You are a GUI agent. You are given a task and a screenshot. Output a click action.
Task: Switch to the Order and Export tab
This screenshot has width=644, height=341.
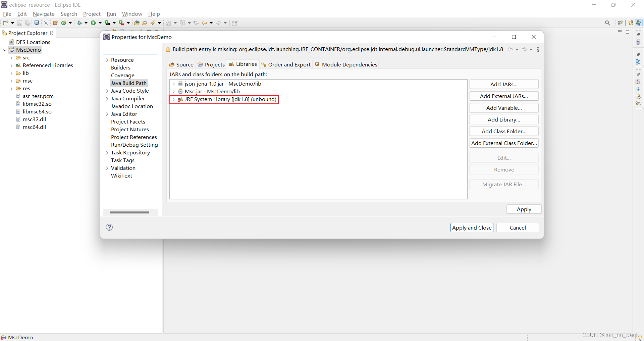pos(286,64)
